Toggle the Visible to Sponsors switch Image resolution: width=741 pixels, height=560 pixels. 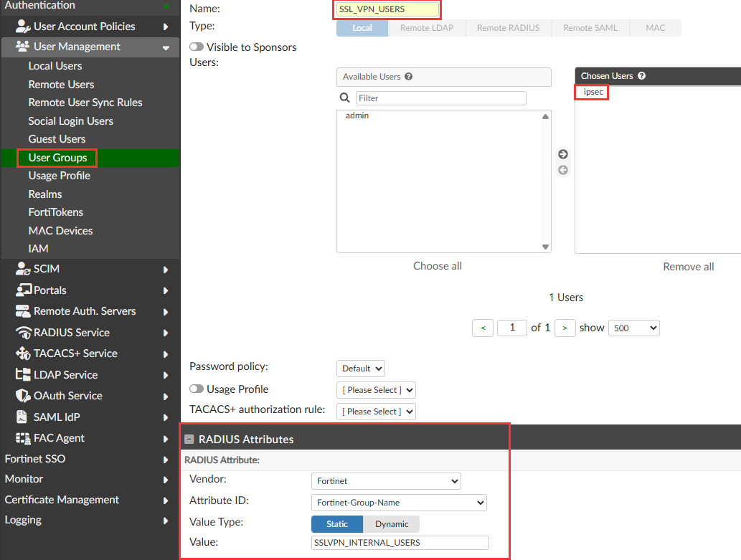click(x=196, y=47)
